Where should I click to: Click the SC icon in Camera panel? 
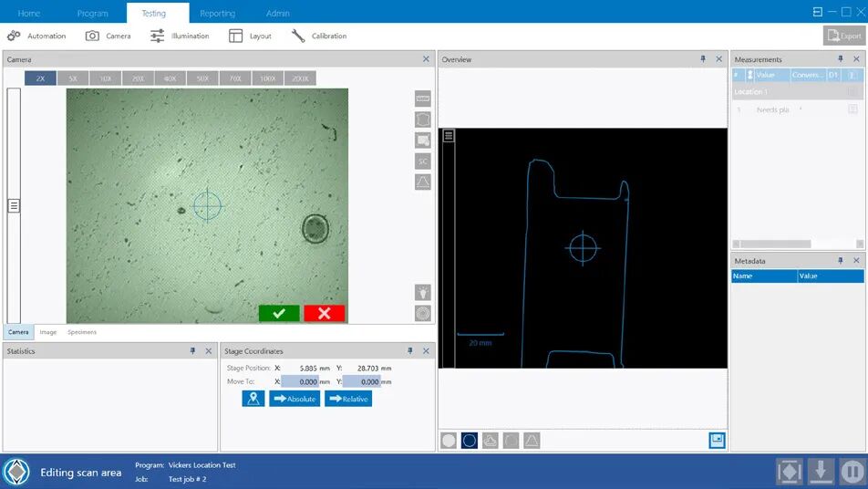pos(423,161)
